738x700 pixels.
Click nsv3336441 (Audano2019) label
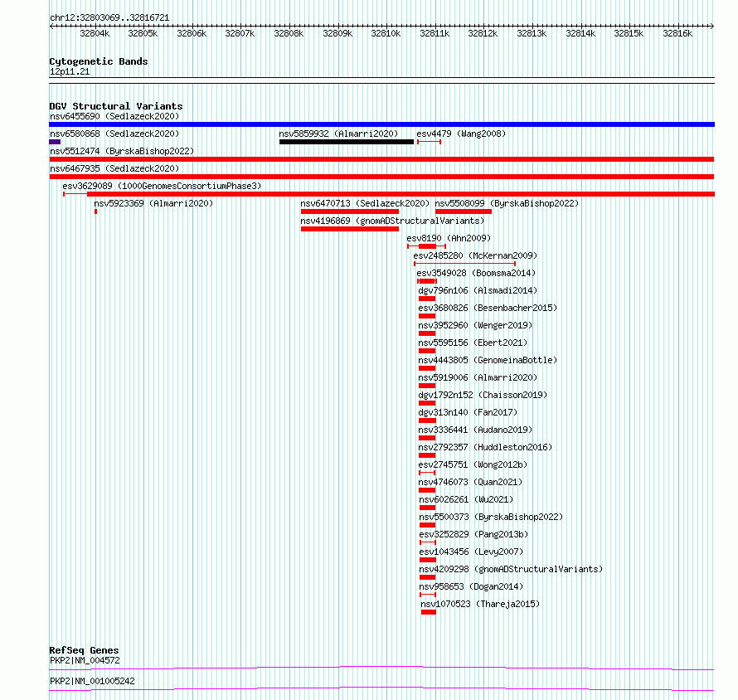[x=475, y=430]
